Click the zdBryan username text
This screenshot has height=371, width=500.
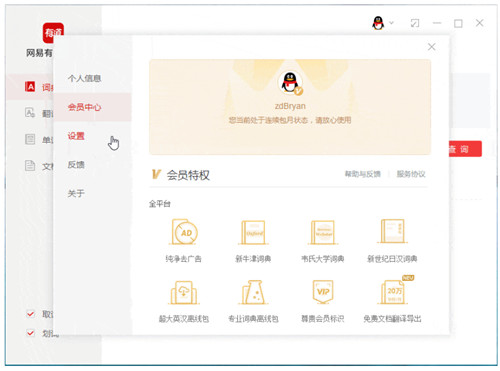[x=290, y=106]
